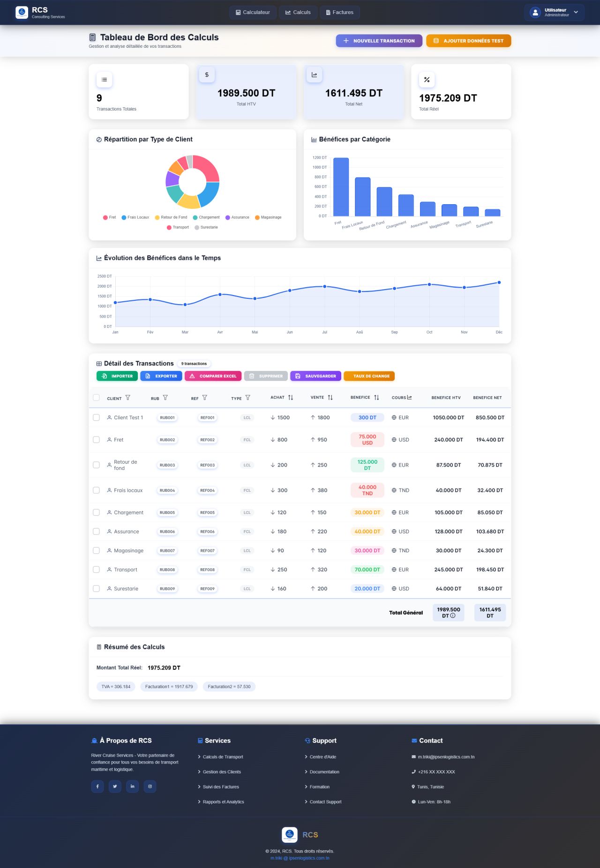Click NOUVELLE TRANSACTION button

(x=379, y=41)
